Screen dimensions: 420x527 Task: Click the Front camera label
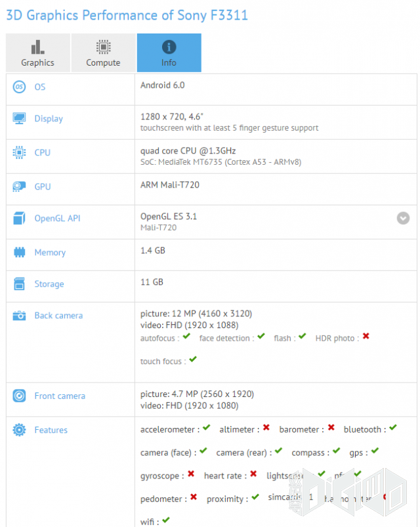pyautogui.click(x=60, y=396)
